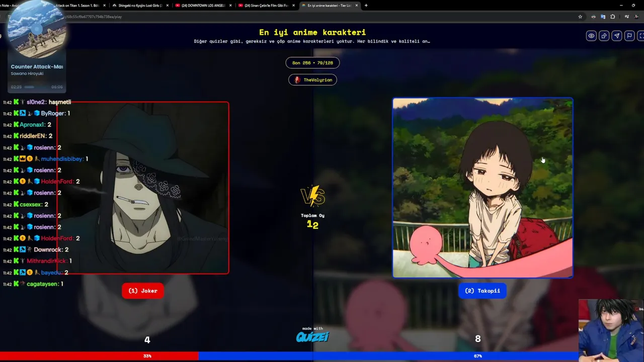Click the shapes icon next to the eye
The width and height of the screenshot is (644, 362).
[x=604, y=36]
